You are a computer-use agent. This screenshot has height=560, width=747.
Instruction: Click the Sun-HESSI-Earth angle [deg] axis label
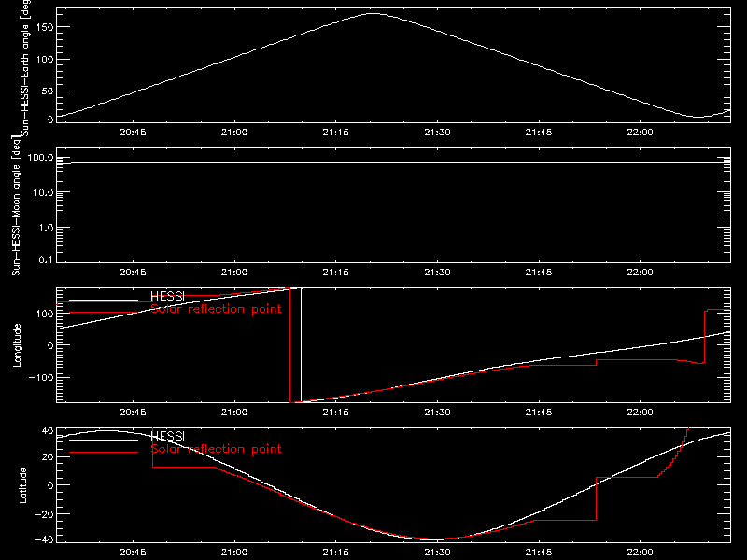(25, 67)
